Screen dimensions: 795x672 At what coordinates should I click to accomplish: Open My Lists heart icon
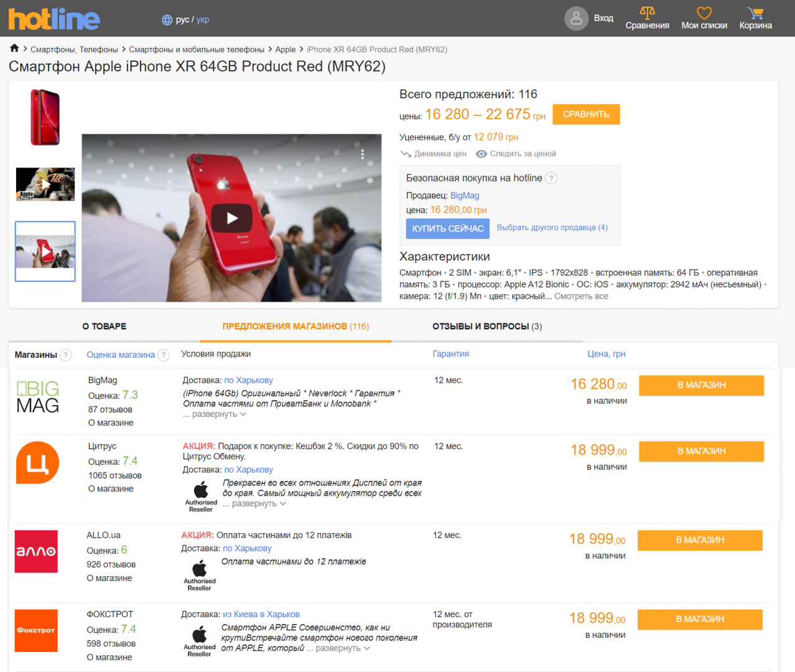pos(704,12)
